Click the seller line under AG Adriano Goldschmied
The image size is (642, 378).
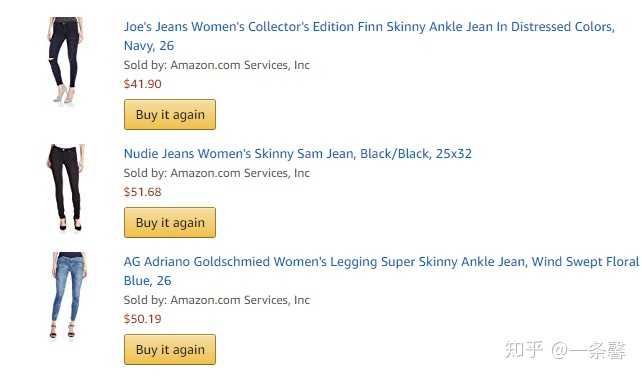(217, 300)
